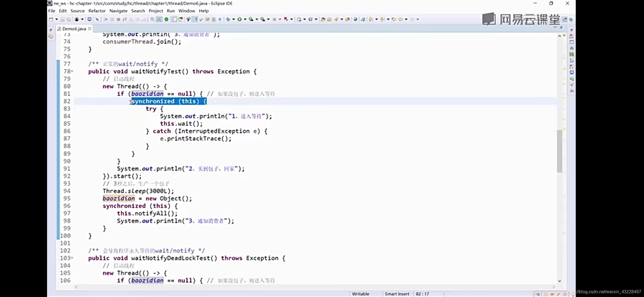Open the dropdown beside the black circle icon
The height and width of the screenshot is (297, 644).
click(82, 19)
